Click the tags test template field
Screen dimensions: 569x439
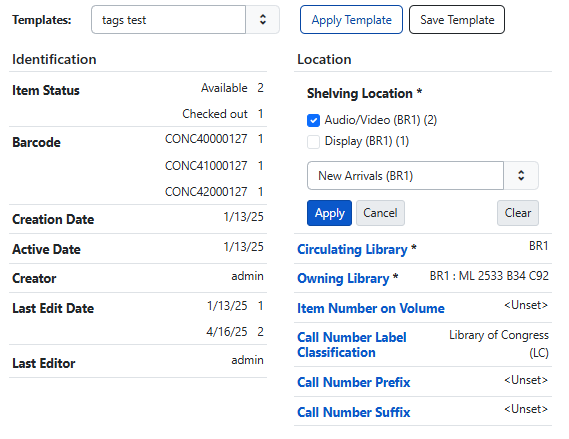coord(168,20)
